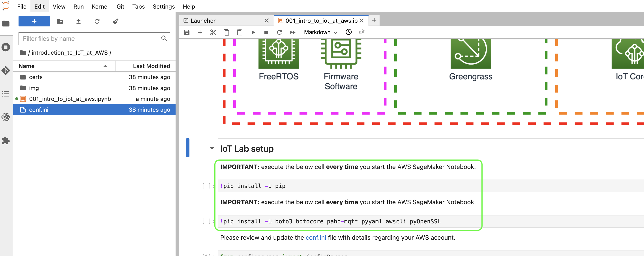The image size is (644, 256).
Task: Open the Git sidebar panel
Action: (6, 70)
